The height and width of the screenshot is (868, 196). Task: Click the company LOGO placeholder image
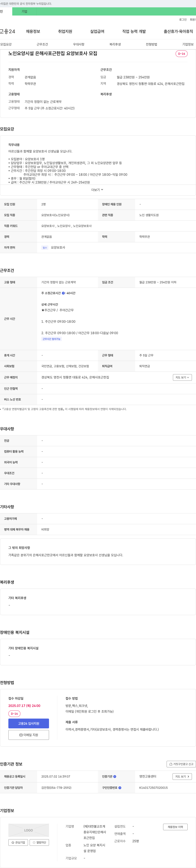click(29, 830)
